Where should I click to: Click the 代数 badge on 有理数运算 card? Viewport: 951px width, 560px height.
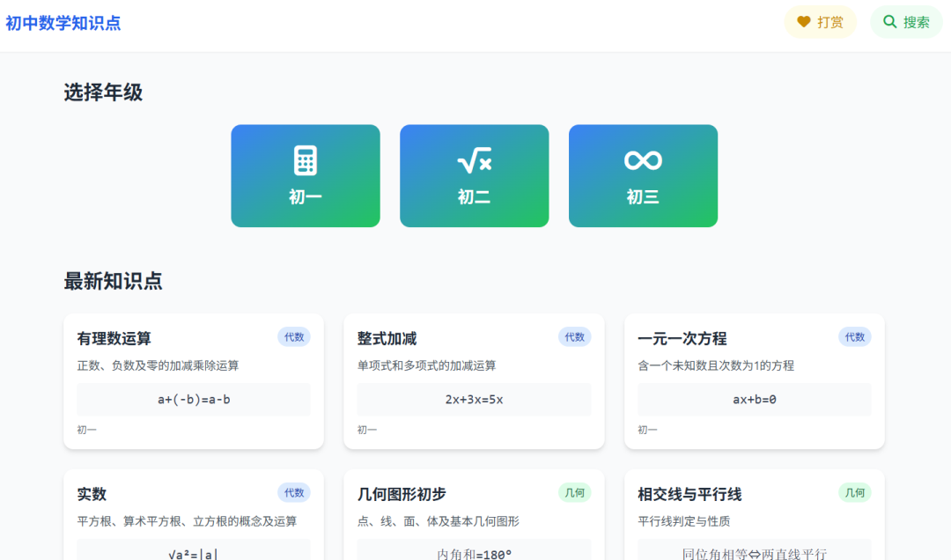click(293, 337)
